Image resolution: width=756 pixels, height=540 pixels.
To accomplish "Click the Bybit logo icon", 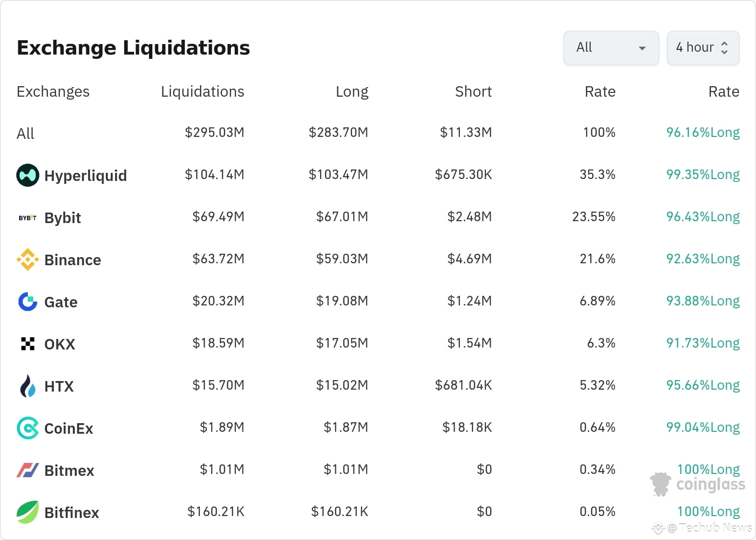I will pyautogui.click(x=28, y=218).
